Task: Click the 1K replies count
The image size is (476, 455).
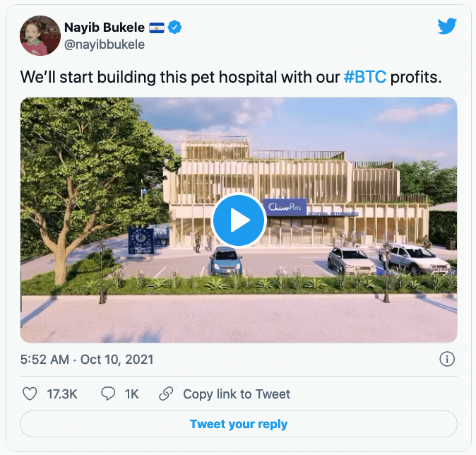Action: coord(131,394)
